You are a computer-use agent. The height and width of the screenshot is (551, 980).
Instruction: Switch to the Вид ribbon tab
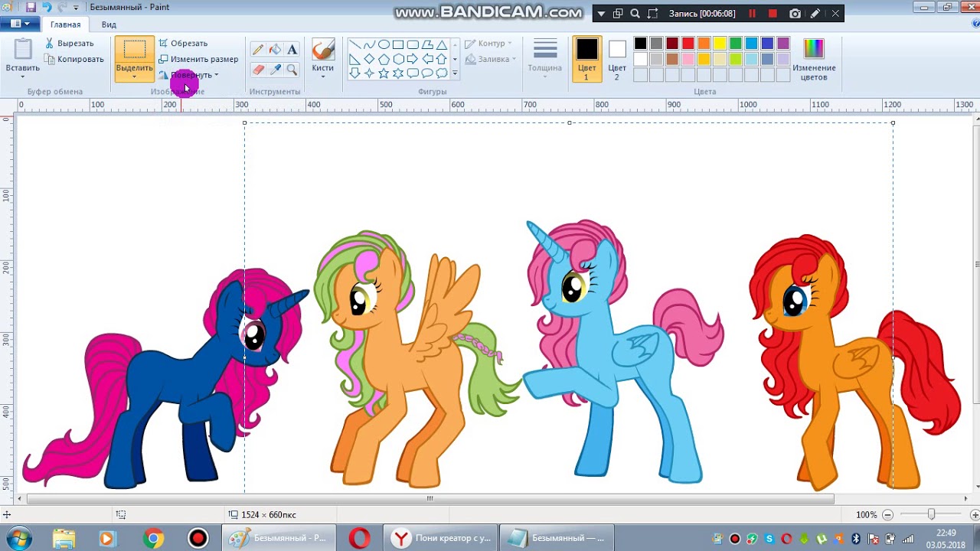(x=109, y=24)
